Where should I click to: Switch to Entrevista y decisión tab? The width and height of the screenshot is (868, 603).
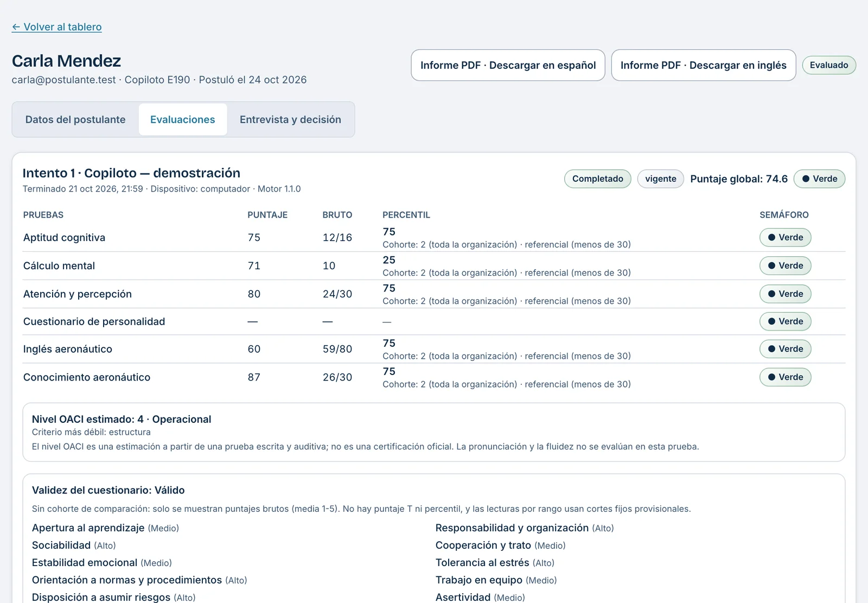[x=290, y=119]
